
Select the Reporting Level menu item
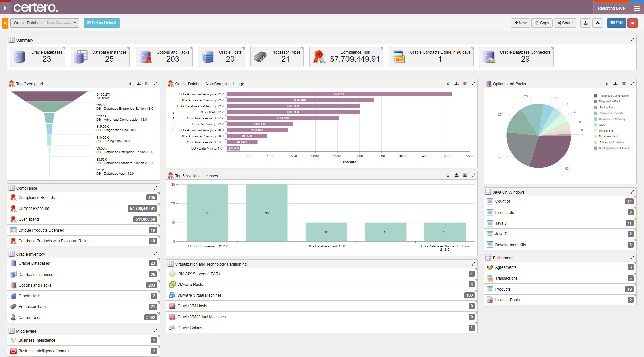tap(611, 7)
